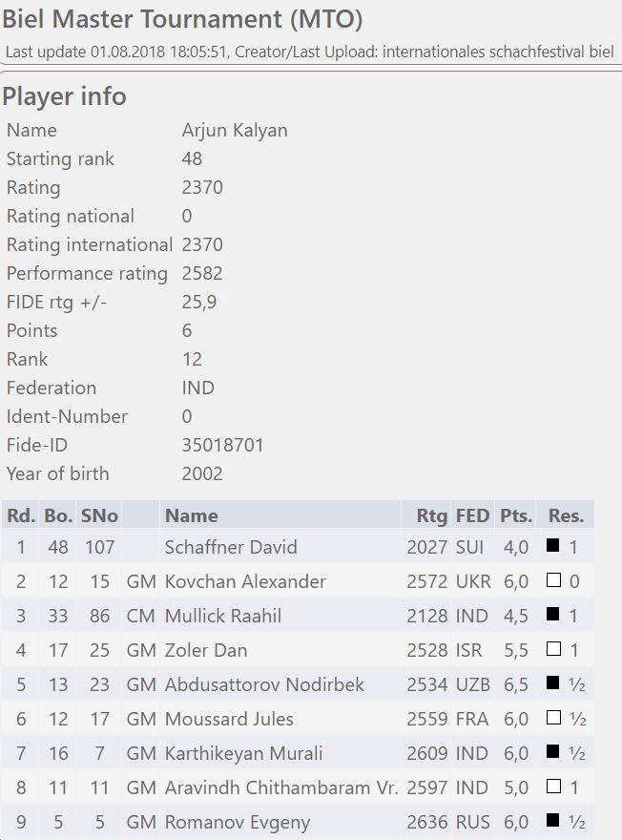
Task: Open player Schaffner David
Action: tap(231, 547)
